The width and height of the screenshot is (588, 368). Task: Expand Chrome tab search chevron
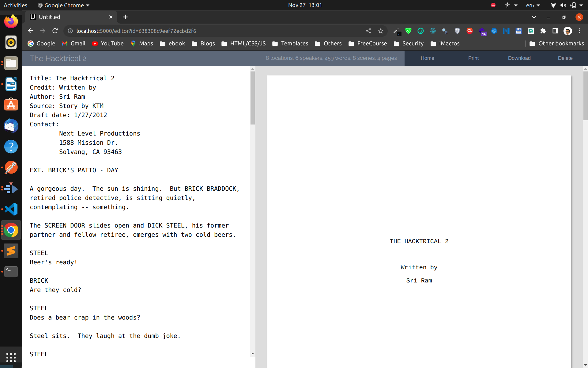click(x=534, y=17)
